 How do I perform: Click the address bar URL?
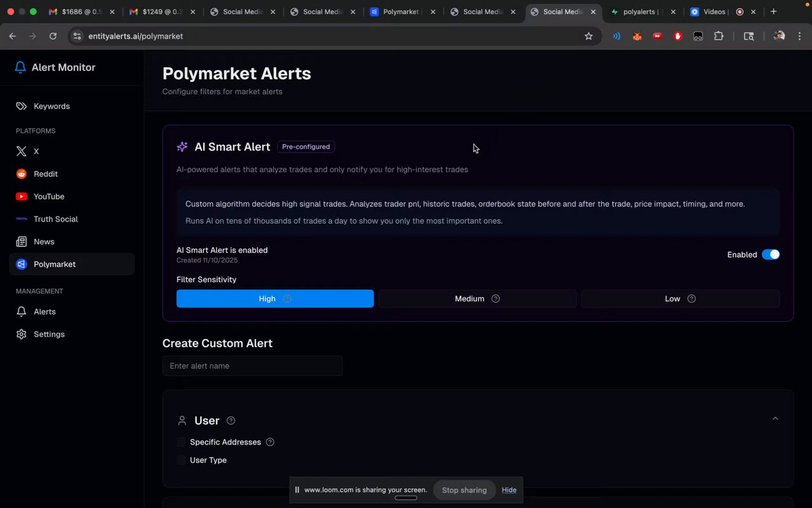pos(136,36)
